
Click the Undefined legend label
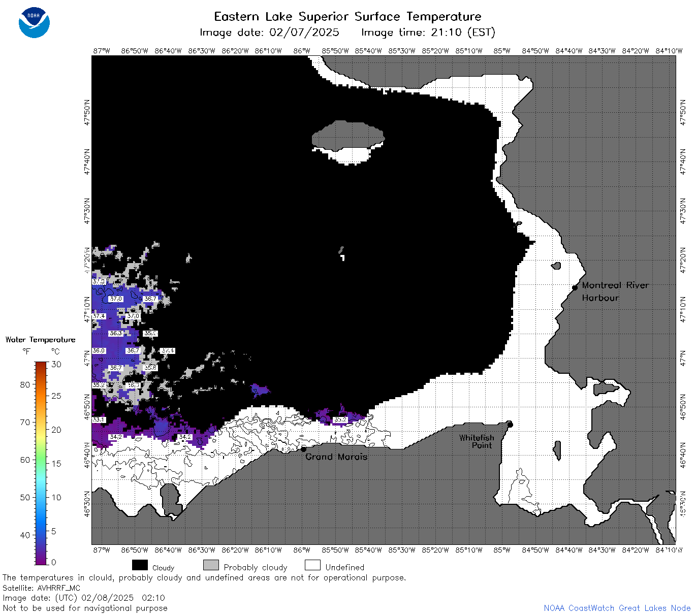click(x=345, y=567)
